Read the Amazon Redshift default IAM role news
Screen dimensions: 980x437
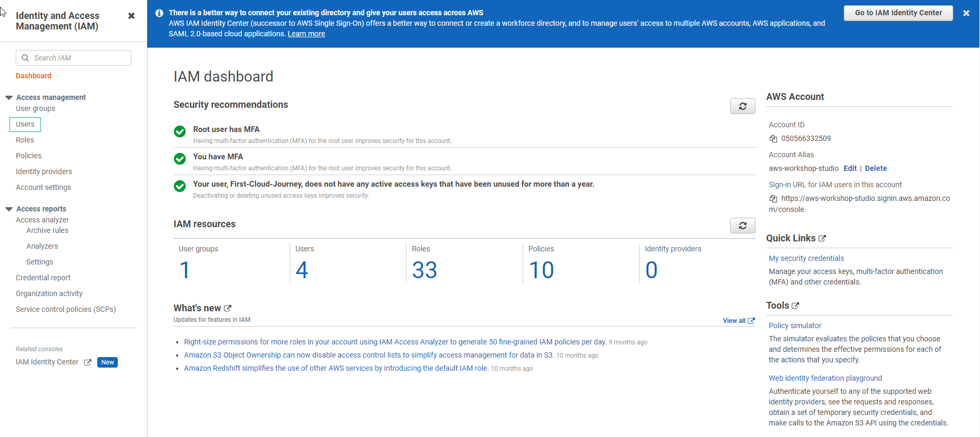336,368
